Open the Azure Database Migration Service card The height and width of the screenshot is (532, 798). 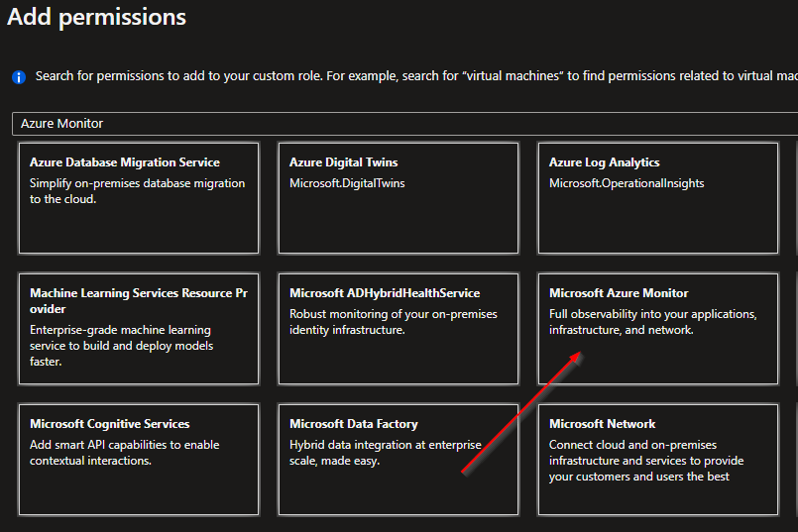[139, 198]
